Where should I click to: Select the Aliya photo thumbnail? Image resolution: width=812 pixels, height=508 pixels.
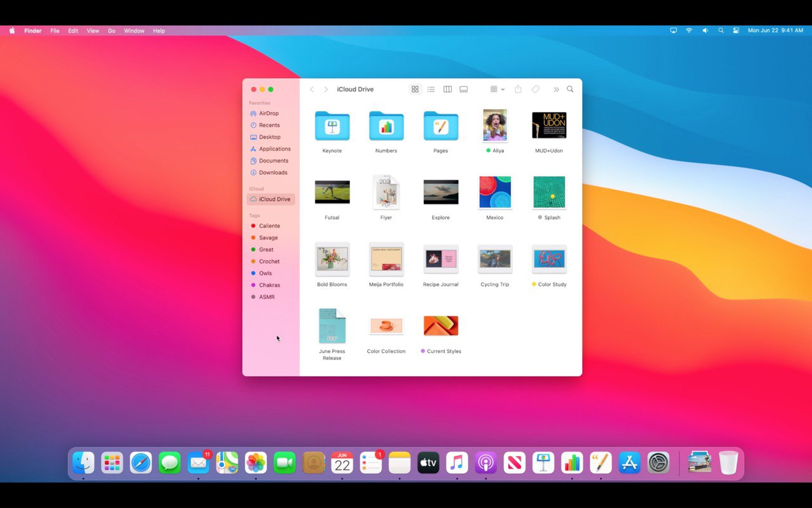pyautogui.click(x=495, y=125)
